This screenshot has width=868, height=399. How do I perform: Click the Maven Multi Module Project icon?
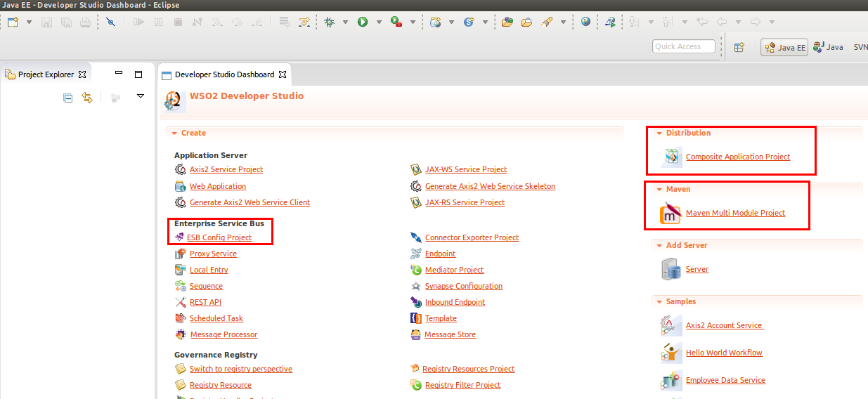[671, 214]
